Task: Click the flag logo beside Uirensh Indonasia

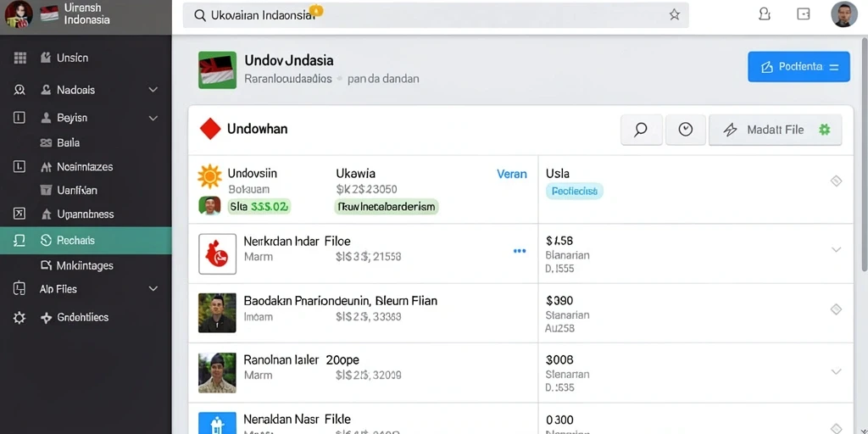Action: 49,14
